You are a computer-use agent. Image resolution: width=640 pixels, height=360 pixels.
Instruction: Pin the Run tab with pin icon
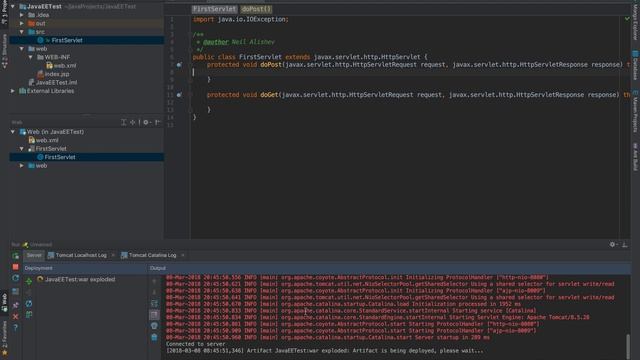coord(16,305)
